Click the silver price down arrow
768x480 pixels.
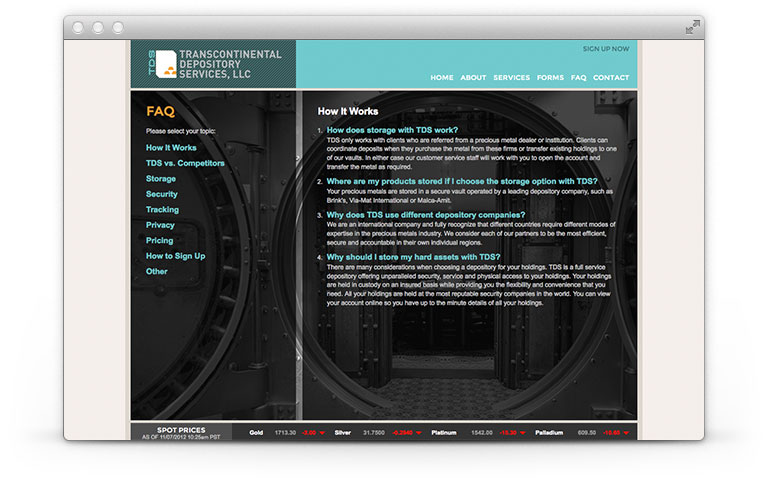[418, 433]
